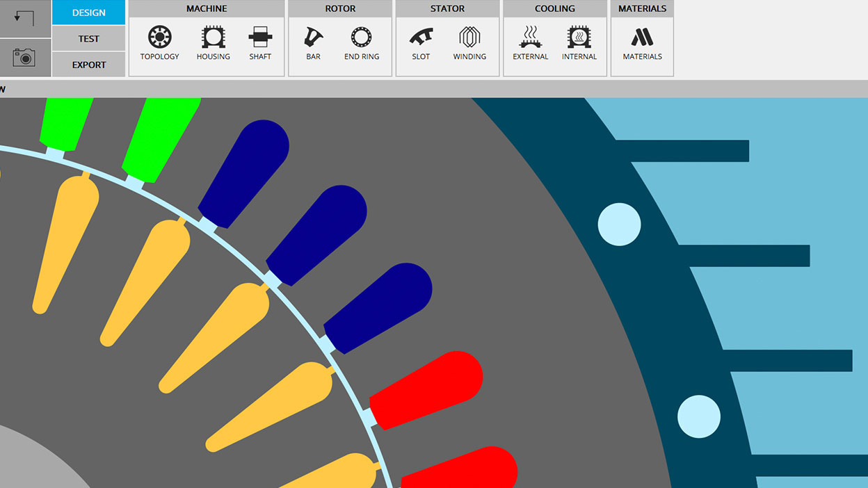Open the Winding configuration
868x488 pixels.
(x=469, y=43)
